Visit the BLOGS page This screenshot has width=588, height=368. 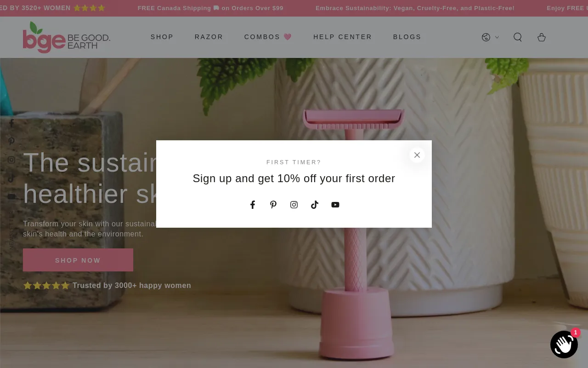(x=407, y=37)
